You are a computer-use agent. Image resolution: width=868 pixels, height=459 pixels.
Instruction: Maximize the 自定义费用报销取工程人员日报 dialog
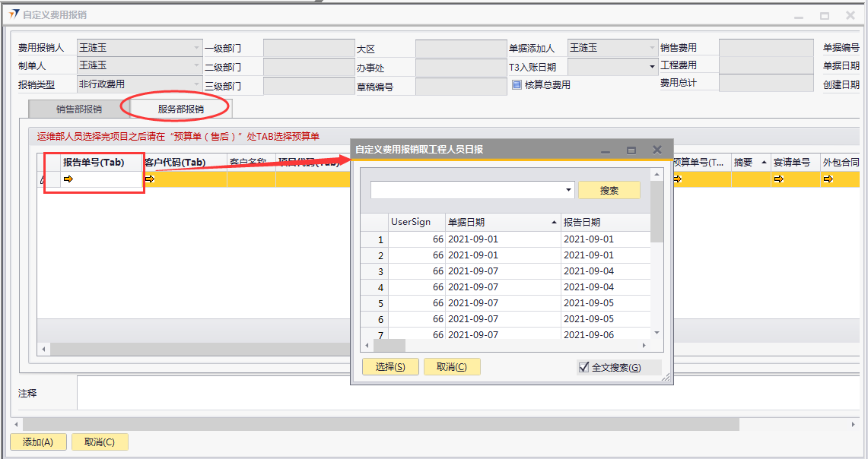[631, 150]
